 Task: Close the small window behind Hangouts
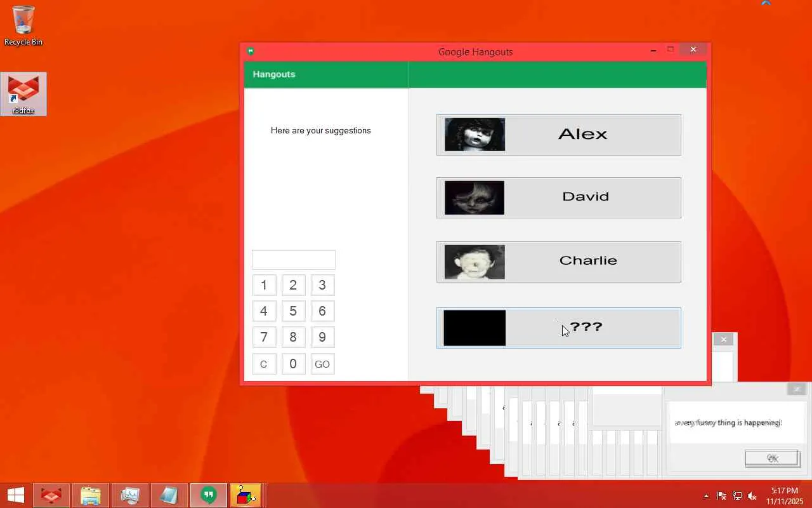[723, 340]
